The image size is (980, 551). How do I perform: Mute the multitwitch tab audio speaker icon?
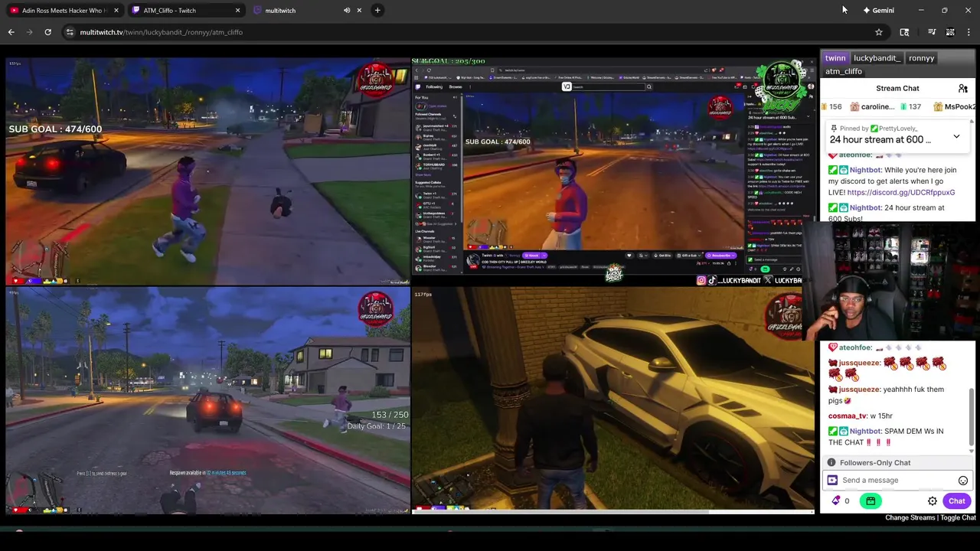pyautogui.click(x=347, y=11)
